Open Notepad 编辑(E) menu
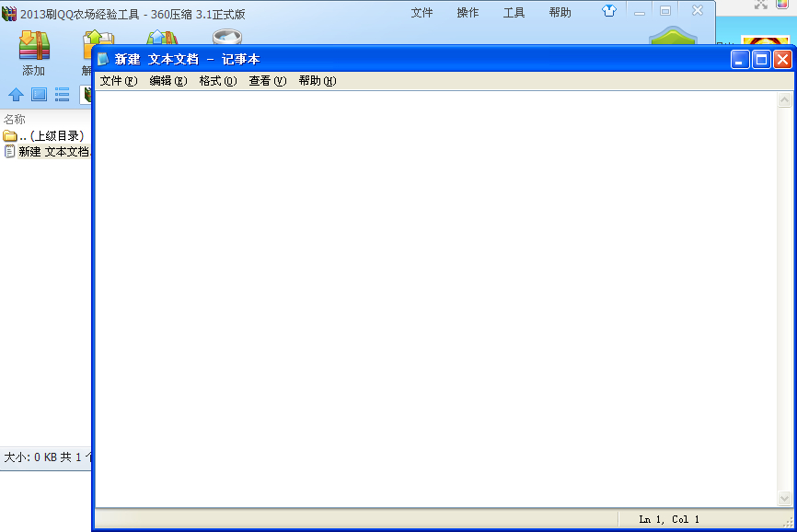 coord(168,81)
